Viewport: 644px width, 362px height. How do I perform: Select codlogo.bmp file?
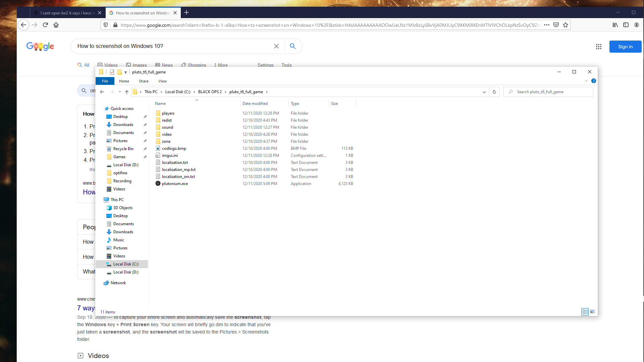pyautogui.click(x=174, y=148)
